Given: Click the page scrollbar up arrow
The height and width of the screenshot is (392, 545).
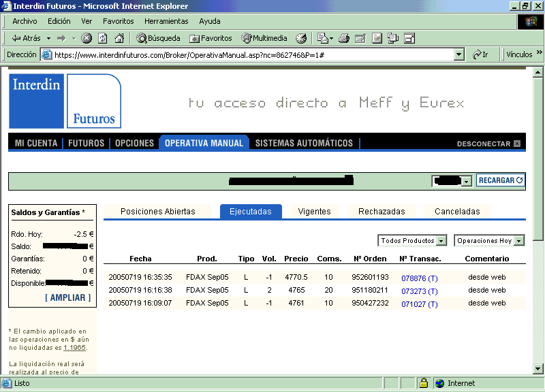Looking at the screenshot, I should [538, 72].
